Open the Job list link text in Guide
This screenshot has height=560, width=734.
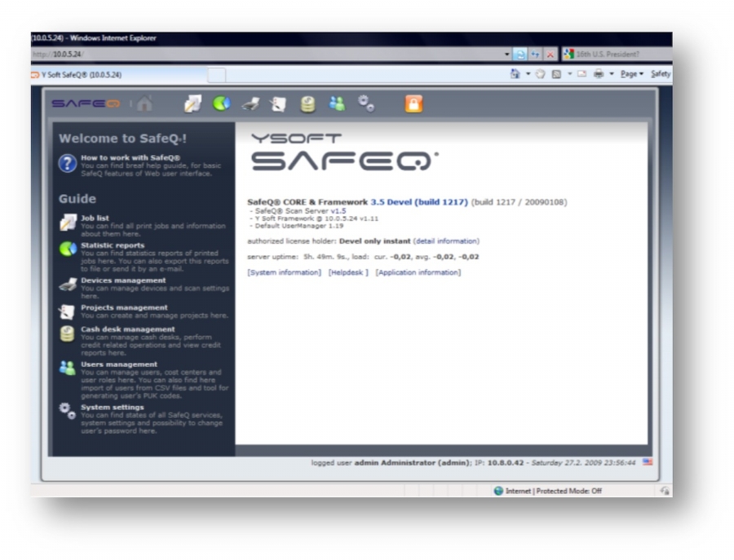[95, 218]
